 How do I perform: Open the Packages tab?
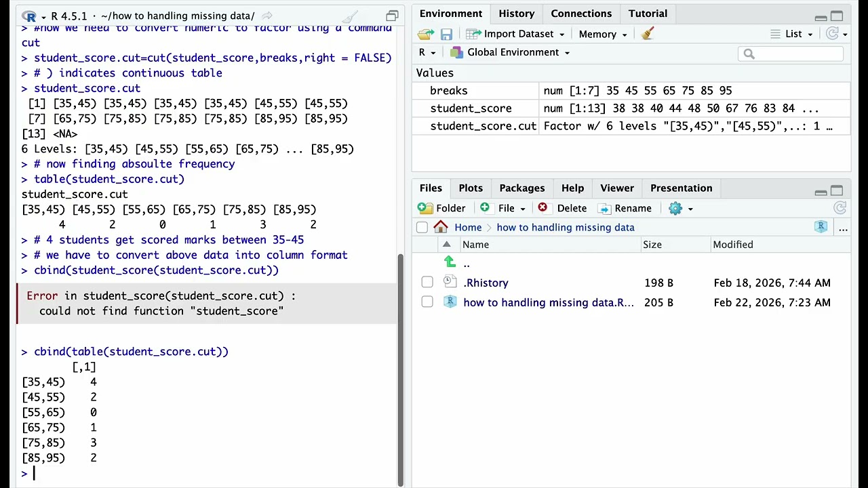coord(522,188)
